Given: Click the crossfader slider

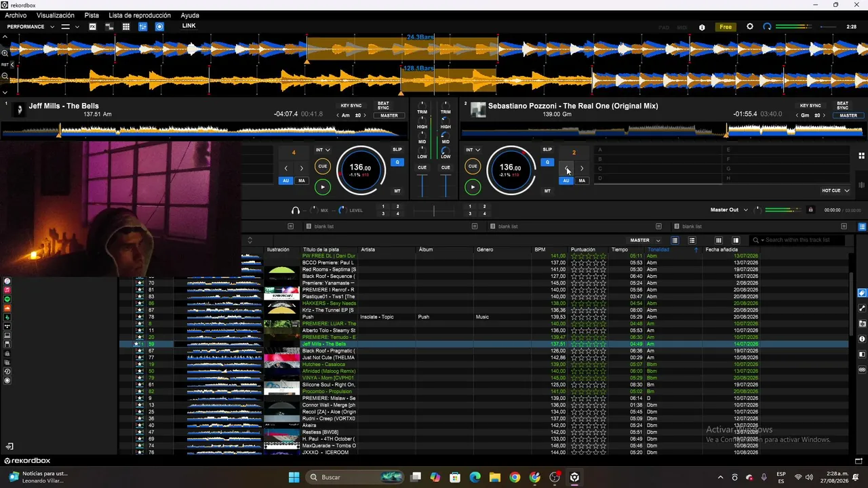Looking at the screenshot, I should click(434, 211).
